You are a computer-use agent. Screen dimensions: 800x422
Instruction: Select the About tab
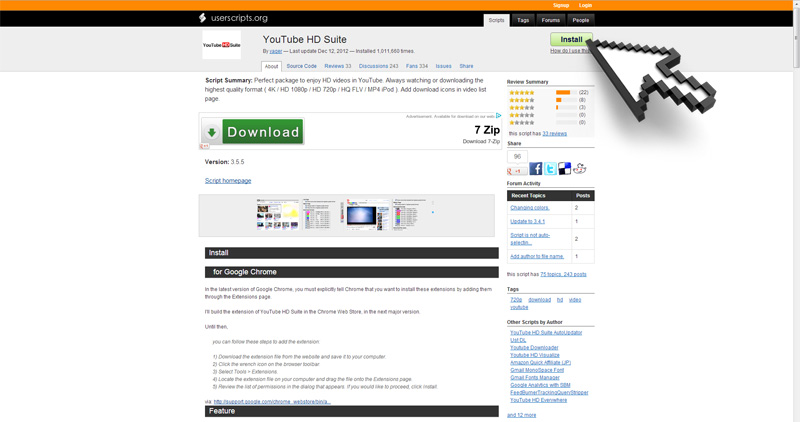pyautogui.click(x=271, y=66)
